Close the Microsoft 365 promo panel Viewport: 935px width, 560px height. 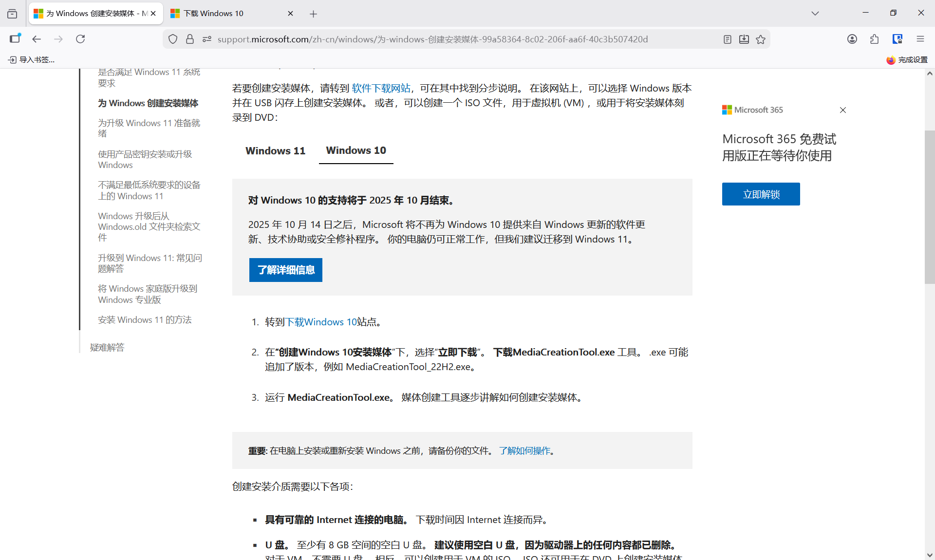pyautogui.click(x=843, y=110)
